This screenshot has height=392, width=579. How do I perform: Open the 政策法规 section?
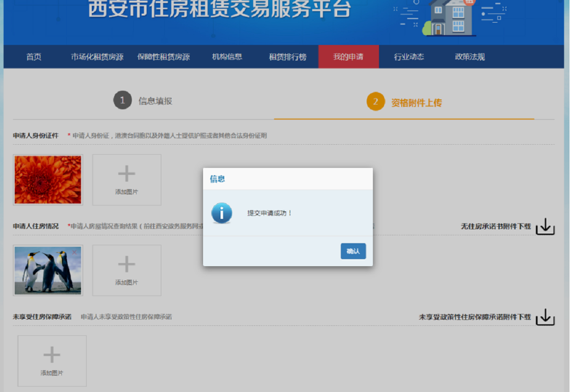click(470, 57)
